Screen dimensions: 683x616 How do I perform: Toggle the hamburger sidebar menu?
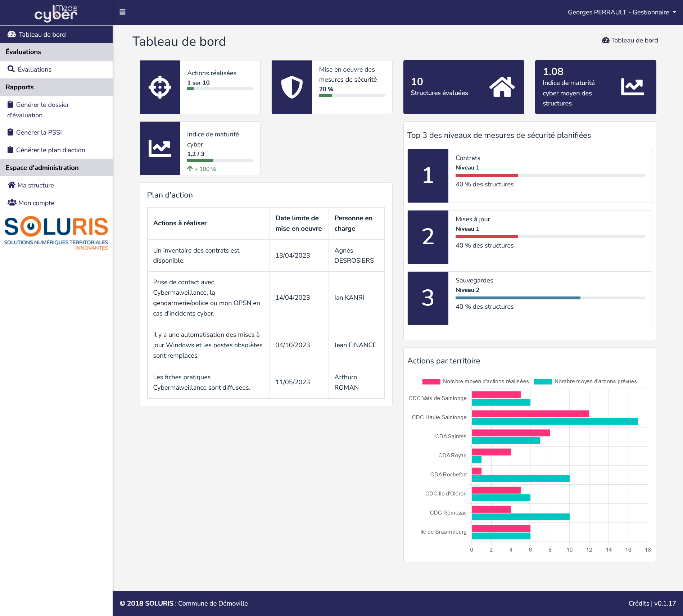coord(122,12)
